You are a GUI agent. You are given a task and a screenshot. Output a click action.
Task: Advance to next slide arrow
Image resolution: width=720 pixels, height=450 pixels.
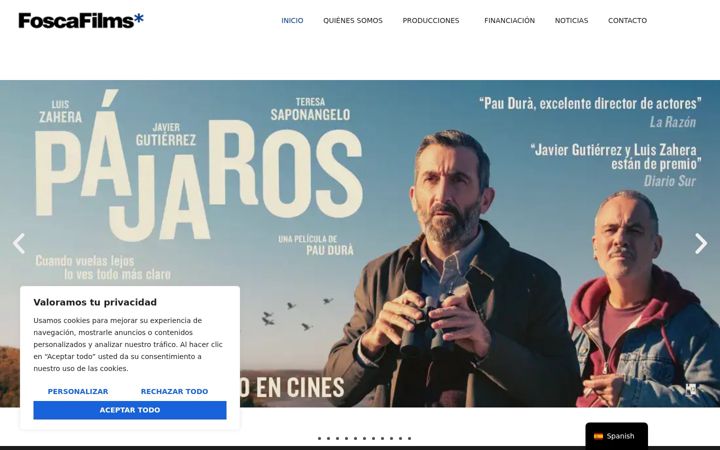pyautogui.click(x=701, y=243)
